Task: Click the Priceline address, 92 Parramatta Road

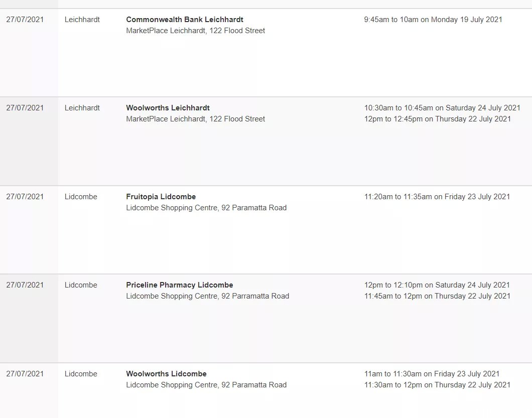Action: coord(208,296)
